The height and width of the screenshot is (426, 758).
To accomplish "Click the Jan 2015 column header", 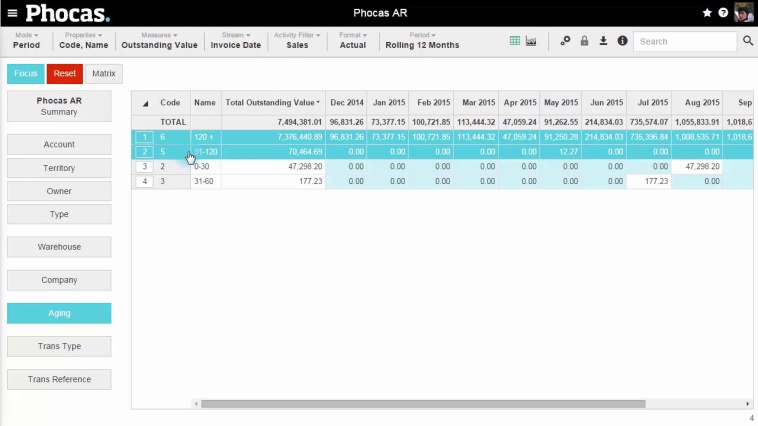I will point(389,103).
